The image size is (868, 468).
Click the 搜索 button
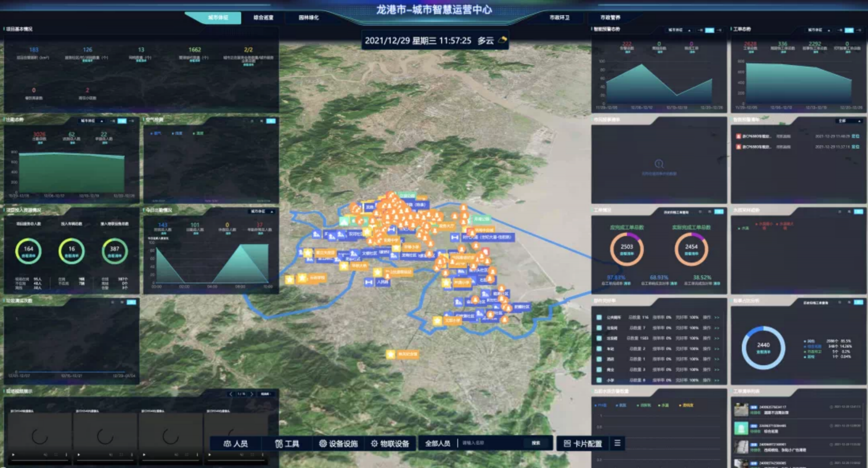536,443
